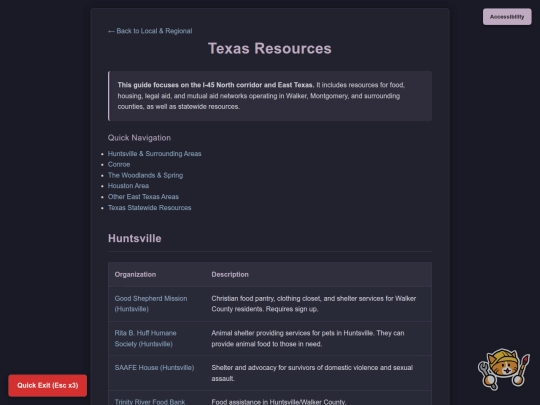Click the Animal shelter description cell
The image size is (540, 405).
click(x=318, y=339)
